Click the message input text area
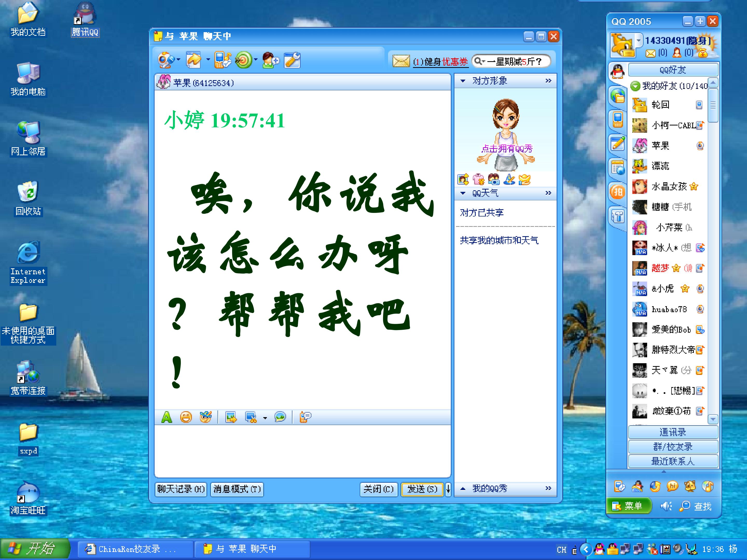 click(302, 451)
